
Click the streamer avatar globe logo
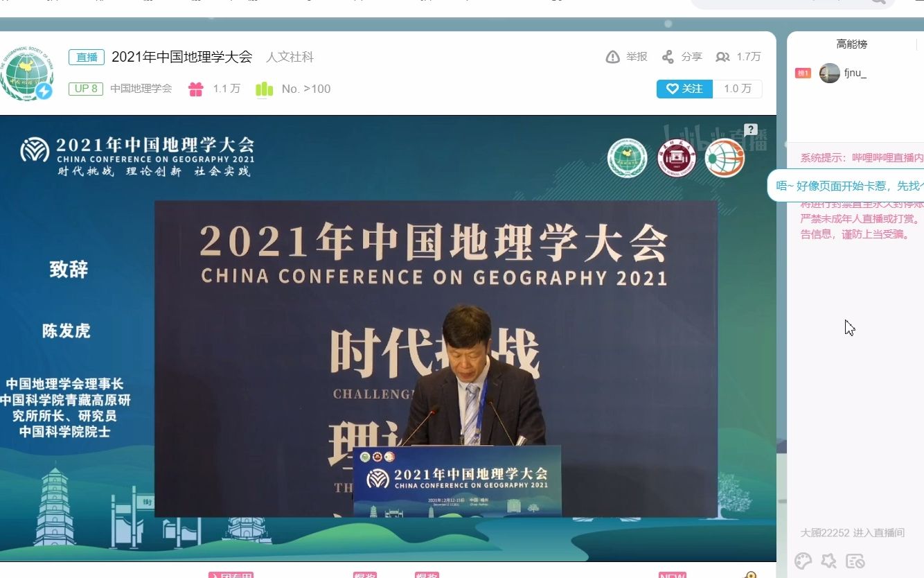point(26,74)
